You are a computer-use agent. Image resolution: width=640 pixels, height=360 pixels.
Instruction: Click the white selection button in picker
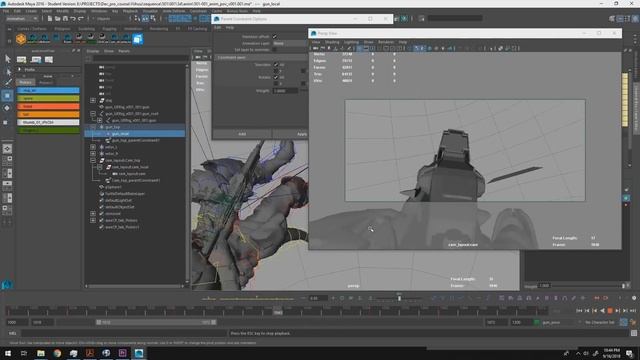(48, 122)
